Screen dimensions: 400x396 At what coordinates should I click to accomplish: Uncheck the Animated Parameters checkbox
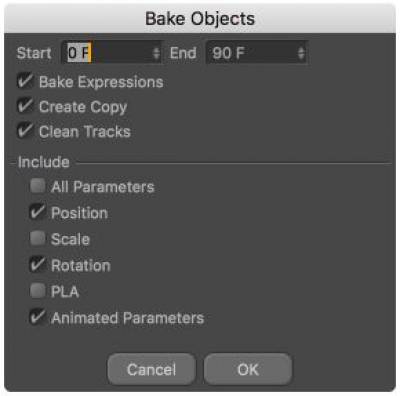37,317
